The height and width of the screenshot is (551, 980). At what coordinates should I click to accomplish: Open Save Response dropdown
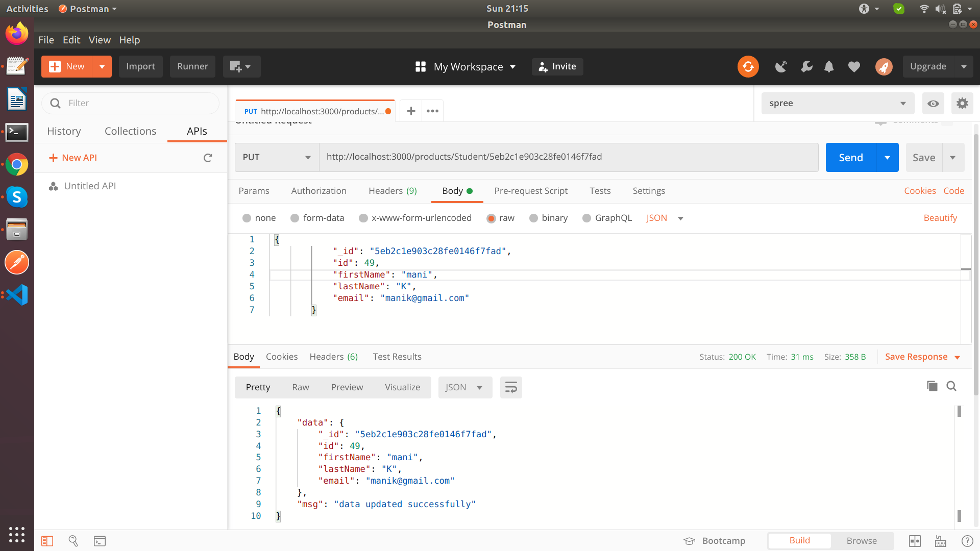click(923, 357)
